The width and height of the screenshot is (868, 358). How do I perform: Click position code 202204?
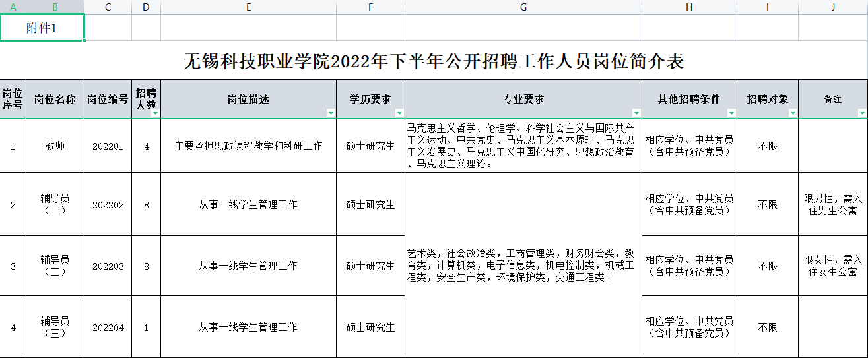pyautogui.click(x=108, y=328)
